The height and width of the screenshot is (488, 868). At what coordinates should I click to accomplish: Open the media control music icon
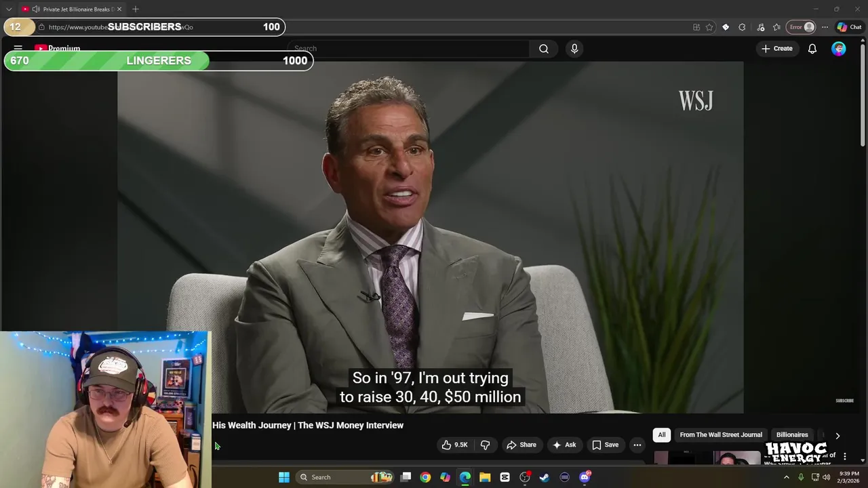coord(760,27)
